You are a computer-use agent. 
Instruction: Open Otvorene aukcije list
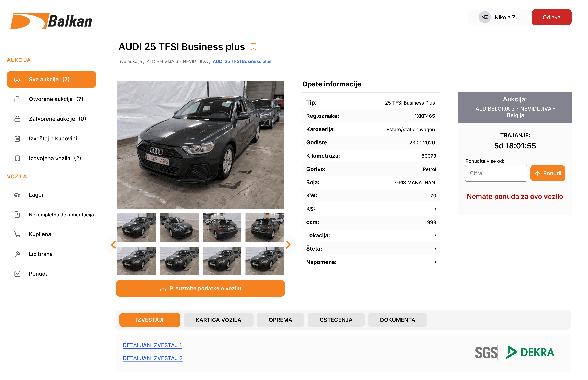[52, 99]
